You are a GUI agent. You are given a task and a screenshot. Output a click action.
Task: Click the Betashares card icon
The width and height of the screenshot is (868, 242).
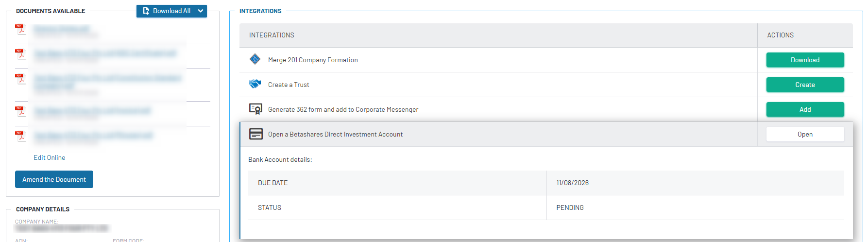[256, 134]
